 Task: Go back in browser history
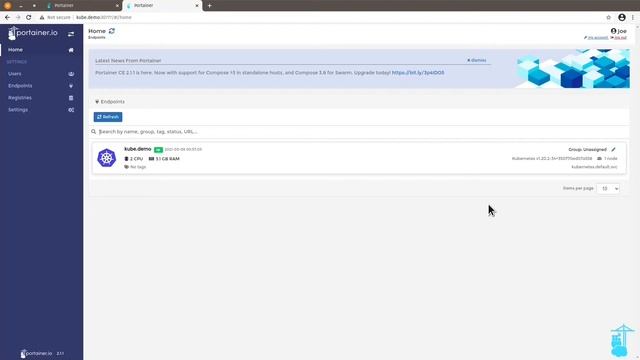coord(7,18)
